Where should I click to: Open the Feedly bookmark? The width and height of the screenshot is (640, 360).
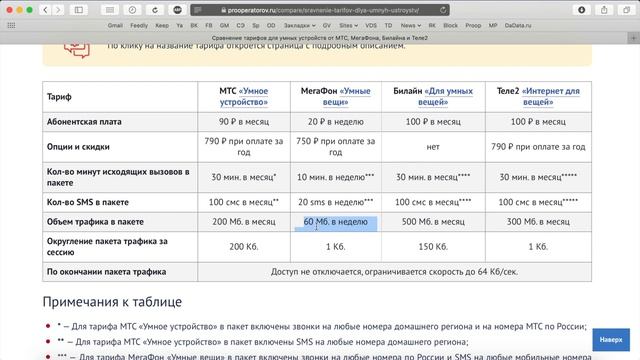pyautogui.click(x=139, y=25)
